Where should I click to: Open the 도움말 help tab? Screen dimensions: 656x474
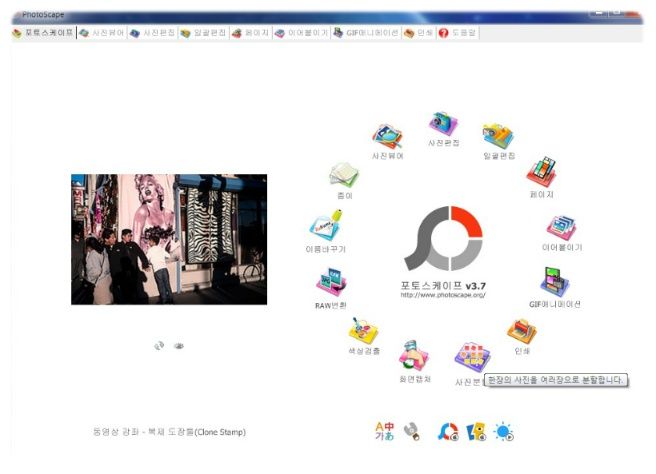pos(457,33)
